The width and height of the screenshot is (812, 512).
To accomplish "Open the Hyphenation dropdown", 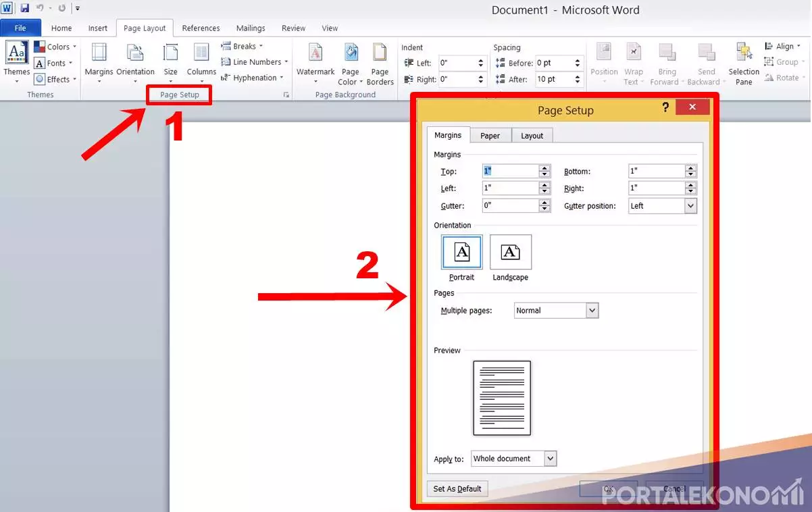I will point(253,78).
